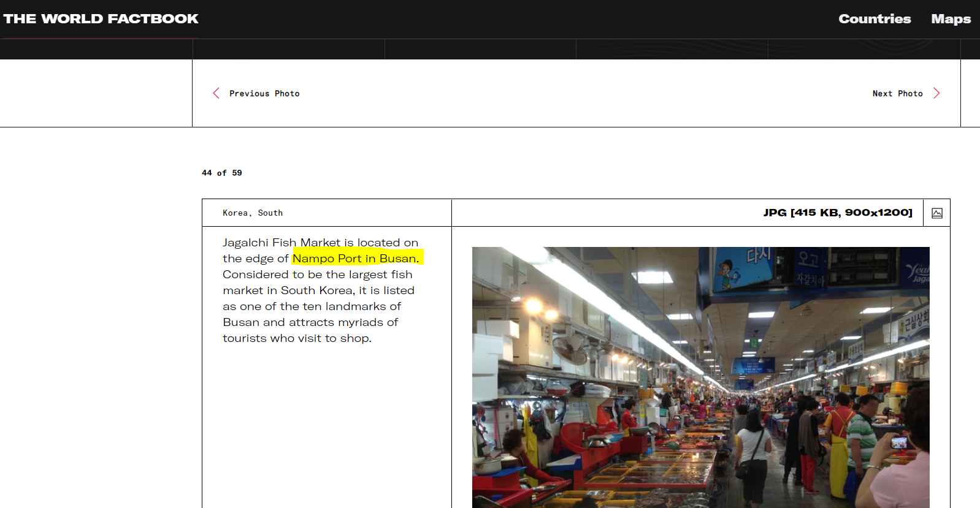Open The World Factbook home logo

(x=101, y=19)
